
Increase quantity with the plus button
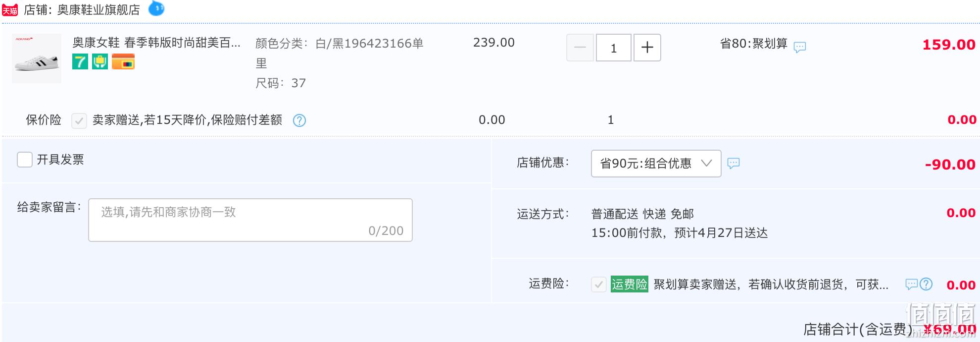point(647,48)
